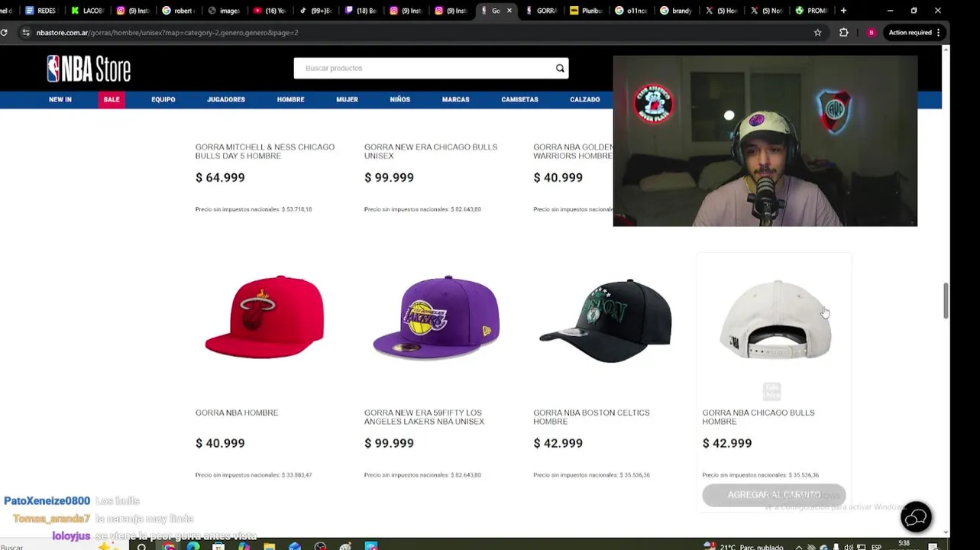
Task: Click the NBA Store logo
Action: pos(89,69)
